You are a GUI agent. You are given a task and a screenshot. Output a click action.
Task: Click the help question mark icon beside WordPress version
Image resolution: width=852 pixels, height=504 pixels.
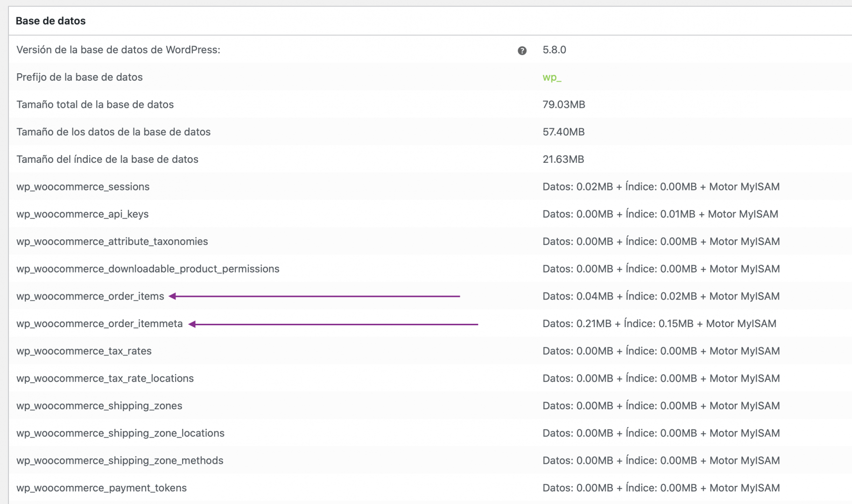522,50
